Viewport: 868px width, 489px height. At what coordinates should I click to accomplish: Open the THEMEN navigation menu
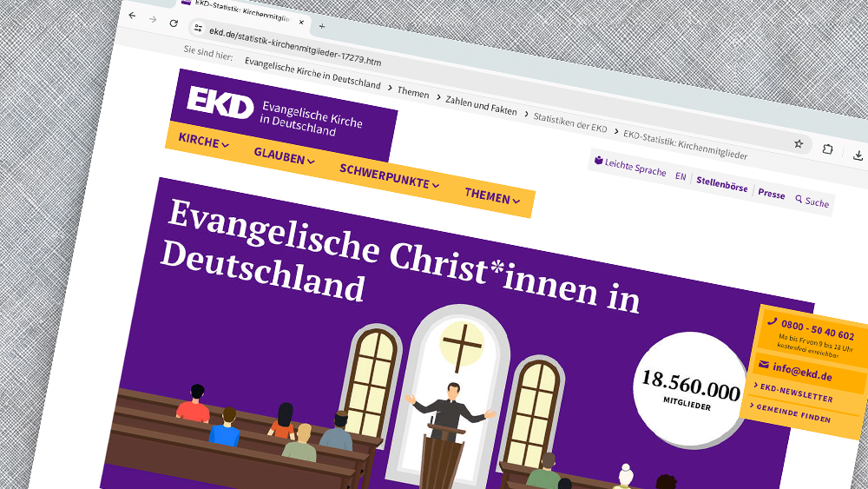[493, 196]
